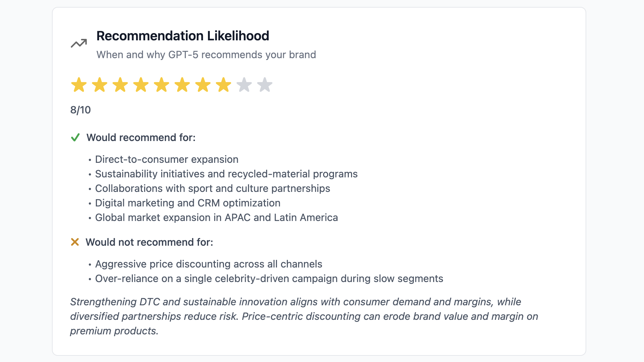Select the Sustainability initiatives list item

[x=226, y=174]
